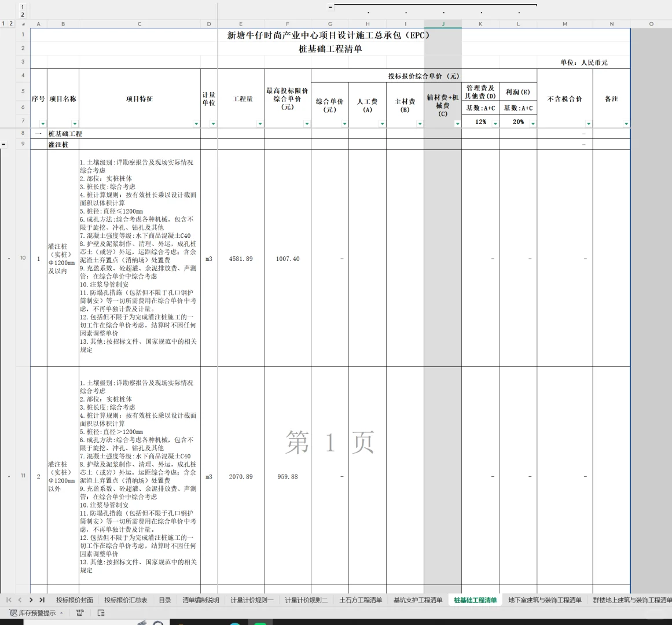Click column outline level 2 button to expand groups

click(x=22, y=14)
